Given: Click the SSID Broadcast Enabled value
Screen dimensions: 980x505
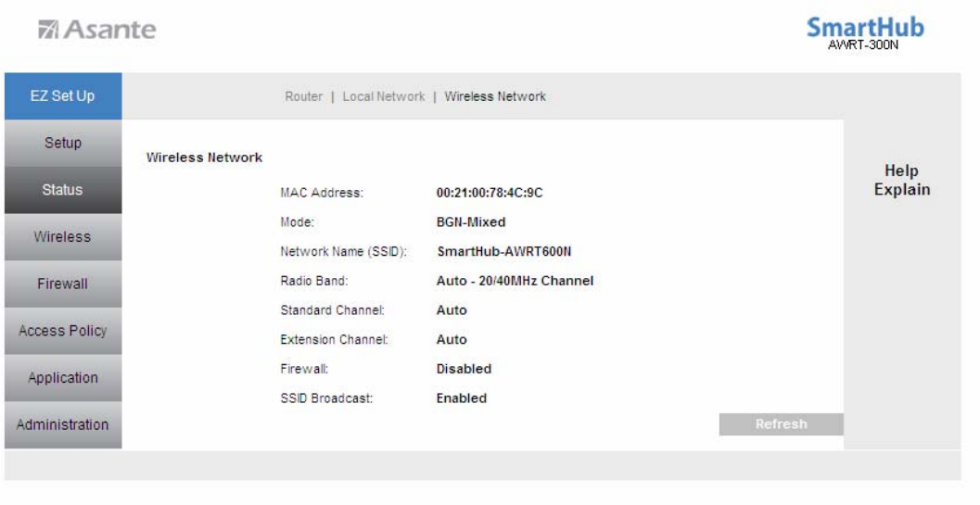Looking at the screenshot, I should coord(461,398).
